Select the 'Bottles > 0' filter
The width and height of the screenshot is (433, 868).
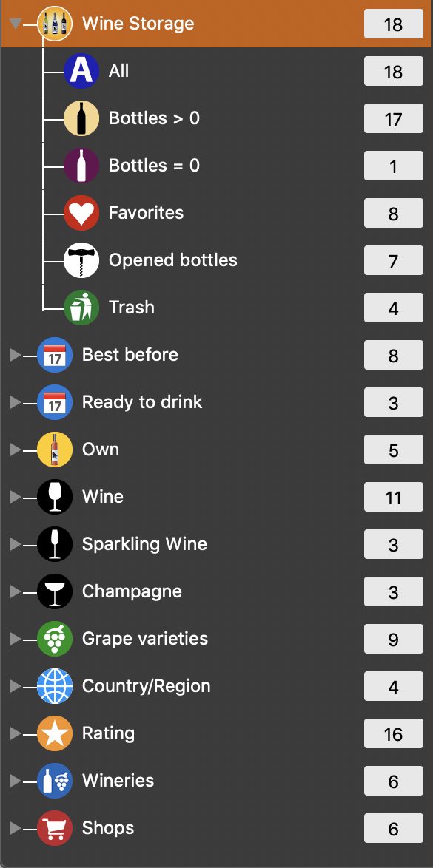coord(154,118)
